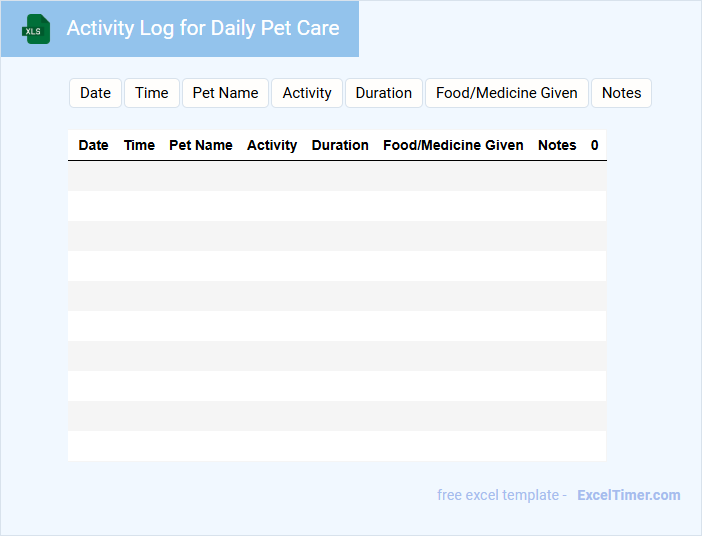Click the Food/Medicine Given tag

pyautogui.click(x=507, y=93)
